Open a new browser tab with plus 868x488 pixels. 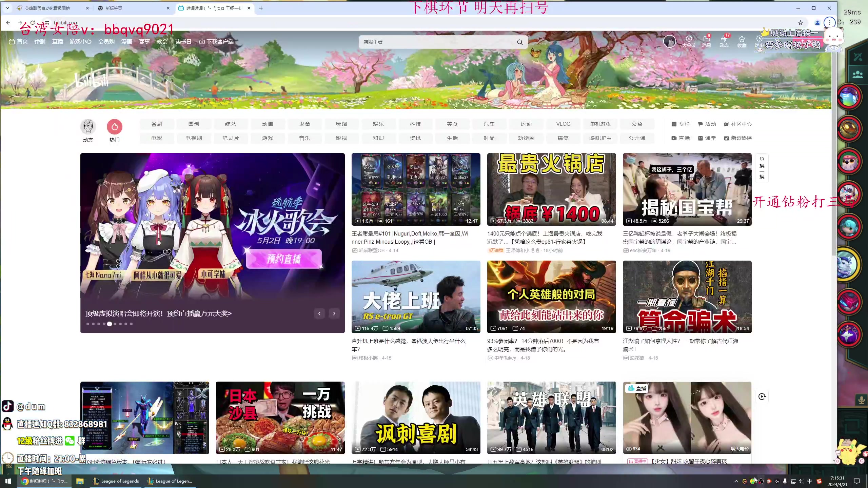click(x=261, y=8)
